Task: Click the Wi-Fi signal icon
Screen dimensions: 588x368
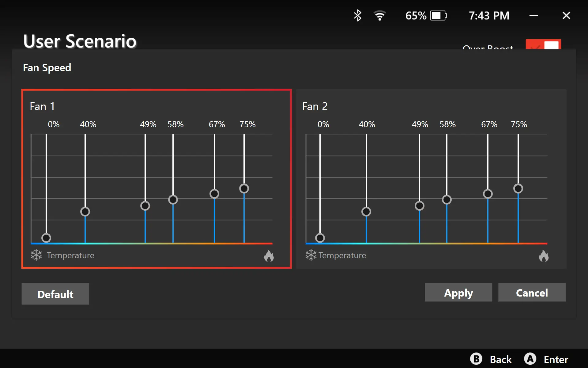Action: 380,15
